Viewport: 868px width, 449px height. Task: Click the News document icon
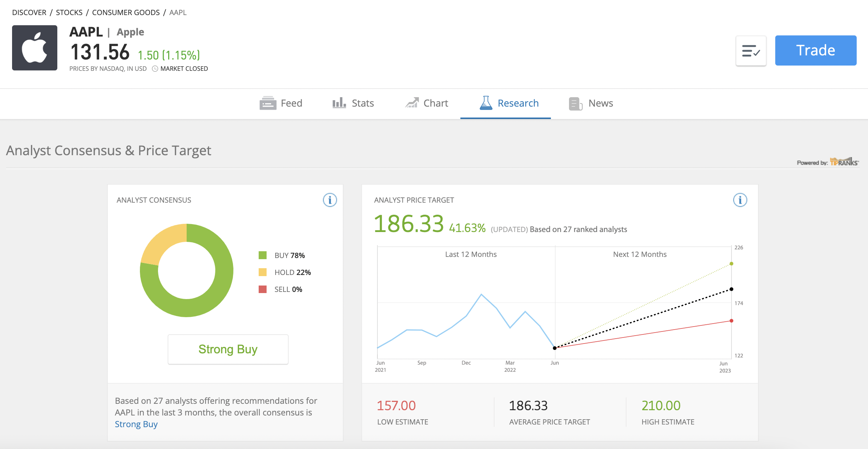(x=575, y=104)
